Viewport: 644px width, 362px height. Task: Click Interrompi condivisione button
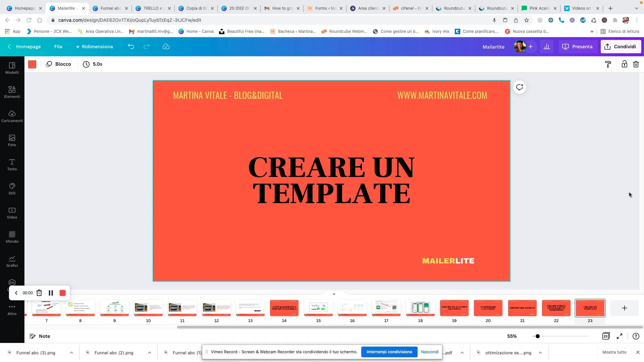(389, 352)
